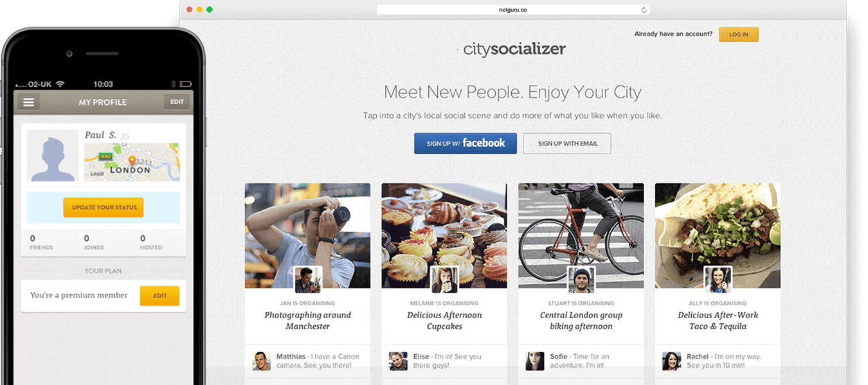Viewport: 868px width, 385px height.
Task: Click the netguru.co address bar
Action: point(513,10)
